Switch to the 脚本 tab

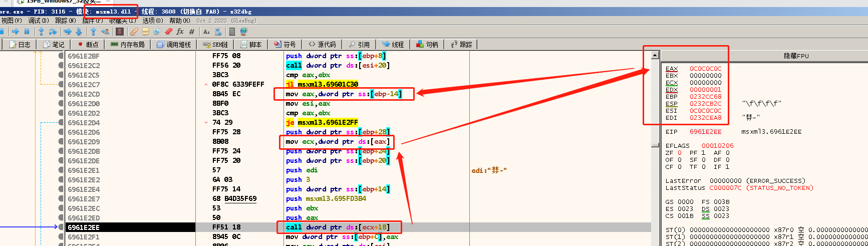click(x=251, y=45)
